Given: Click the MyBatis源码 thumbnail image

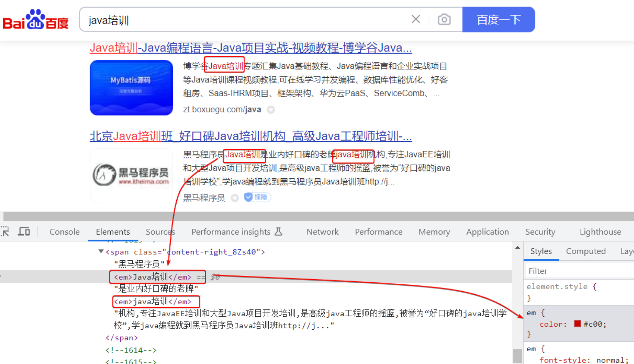Looking at the screenshot, I should coord(131,88).
